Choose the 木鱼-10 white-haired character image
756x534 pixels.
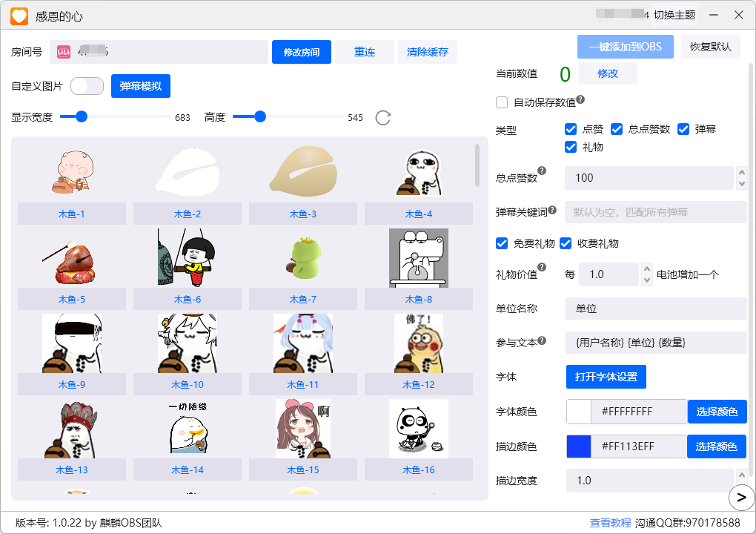tap(188, 343)
